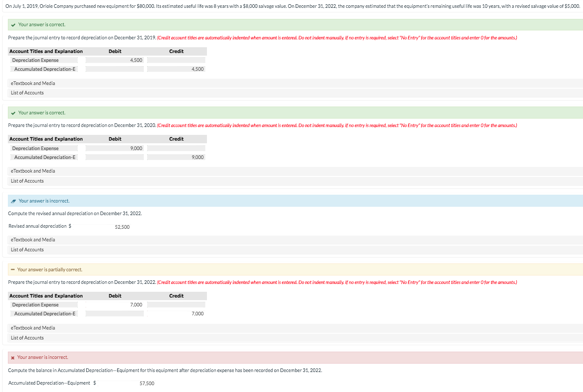Select 2019 Depreciation Expense account field

coord(44,60)
